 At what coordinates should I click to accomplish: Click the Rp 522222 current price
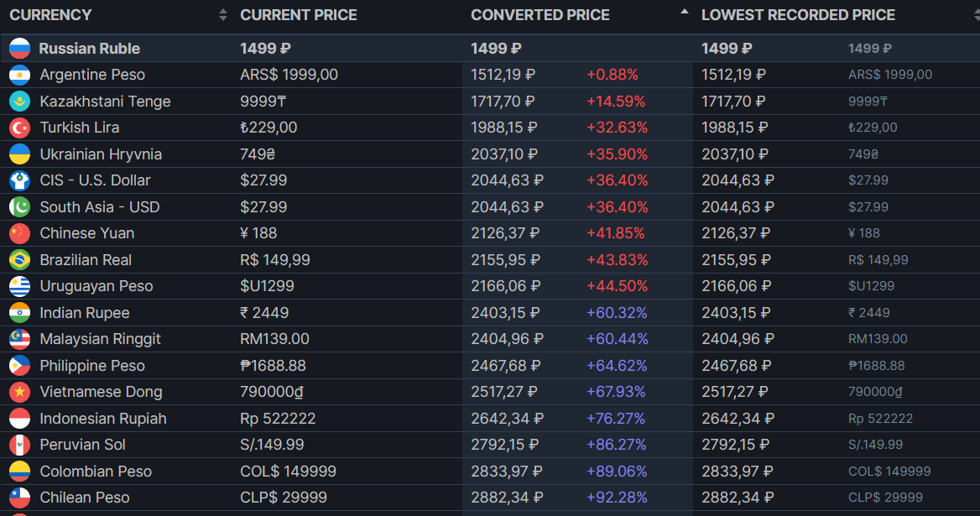(x=278, y=419)
